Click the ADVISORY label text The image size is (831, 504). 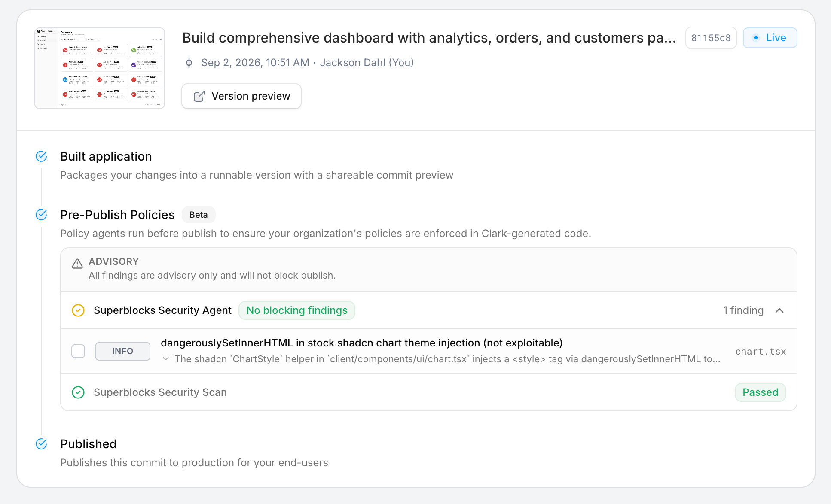pyautogui.click(x=114, y=262)
